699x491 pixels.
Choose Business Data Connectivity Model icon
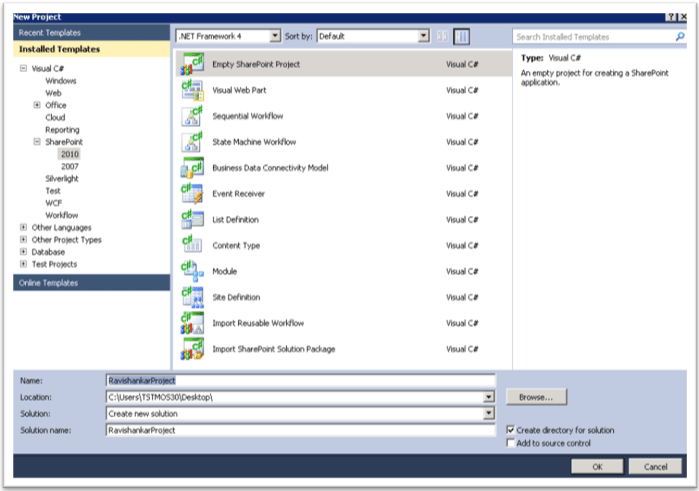(x=192, y=168)
